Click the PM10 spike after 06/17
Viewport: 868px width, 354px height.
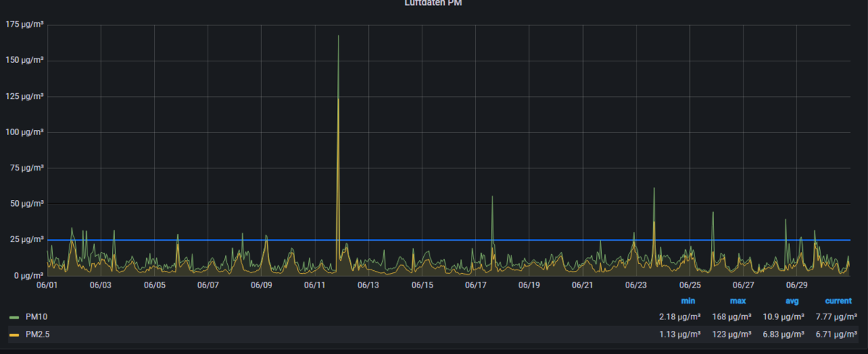(x=492, y=197)
